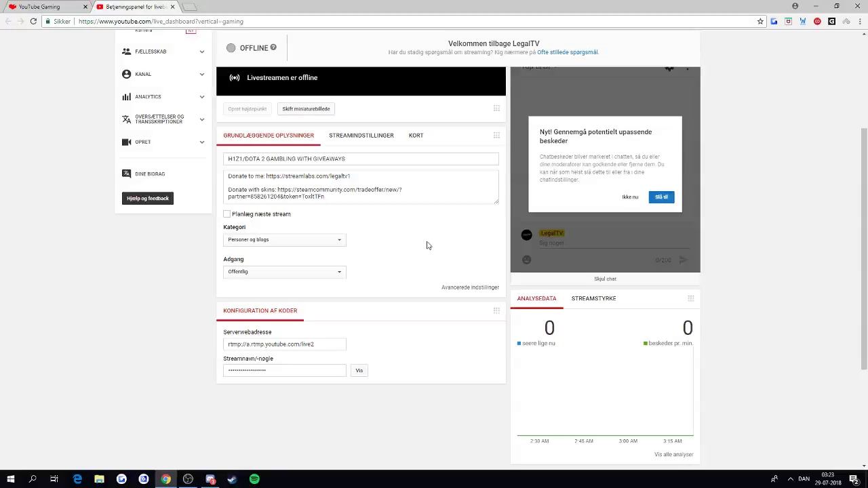The image size is (868, 488).
Task: Click the stream description text area
Action: pos(361,186)
